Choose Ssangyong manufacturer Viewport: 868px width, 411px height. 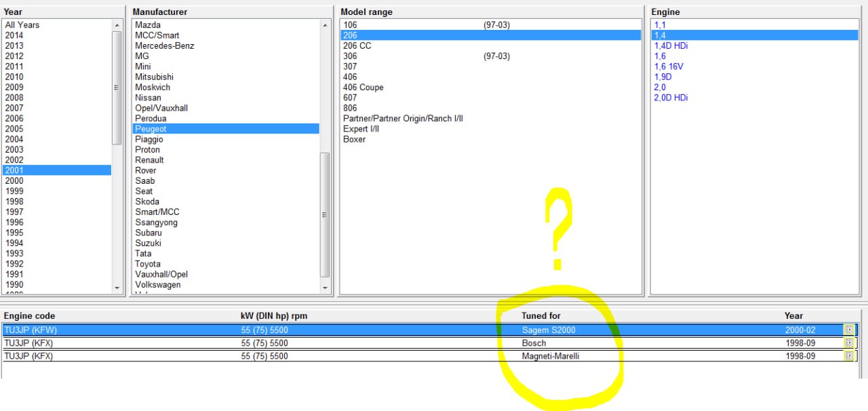coord(156,222)
